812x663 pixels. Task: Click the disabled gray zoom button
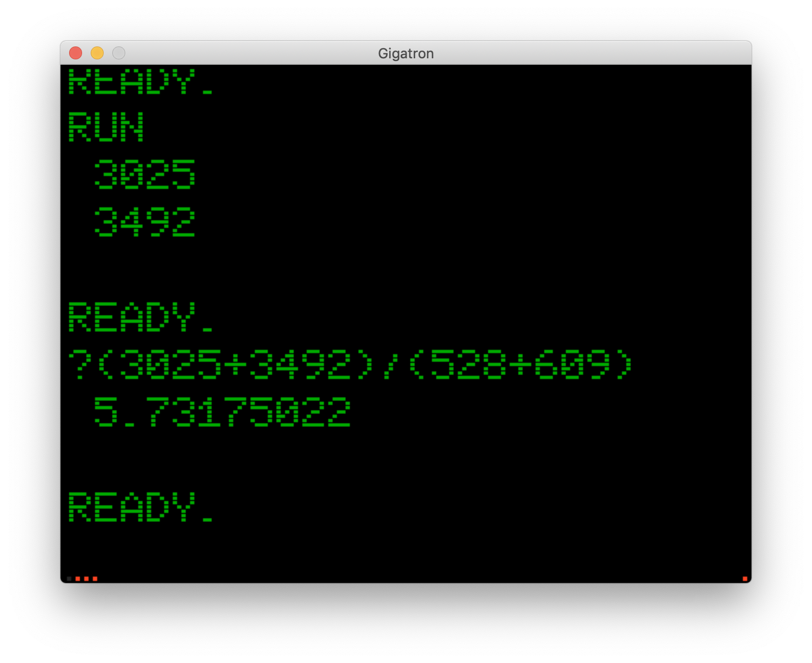click(119, 53)
